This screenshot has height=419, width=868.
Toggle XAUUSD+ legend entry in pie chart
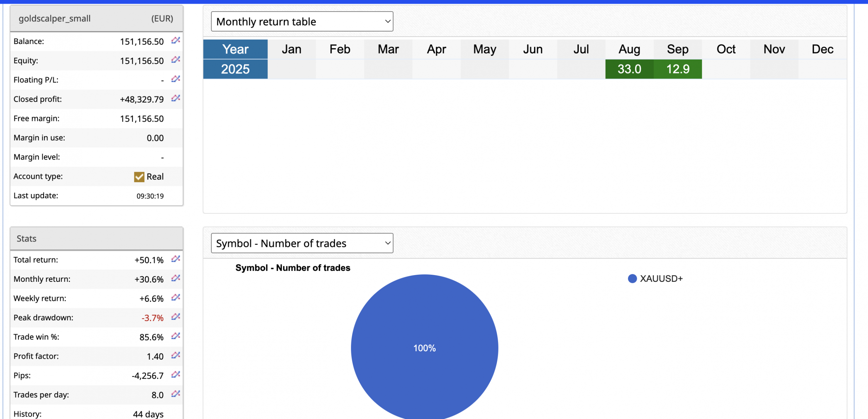pyautogui.click(x=655, y=279)
